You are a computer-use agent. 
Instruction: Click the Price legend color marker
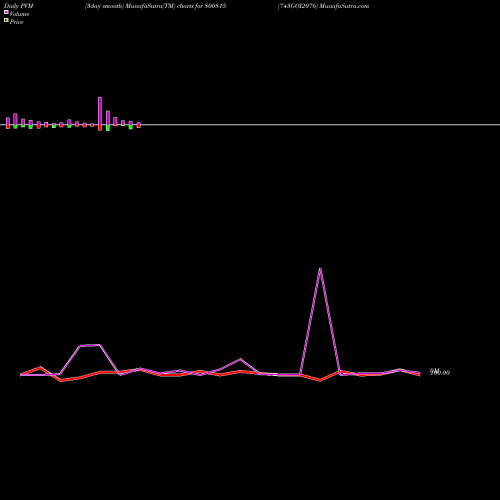click(x=6, y=20)
